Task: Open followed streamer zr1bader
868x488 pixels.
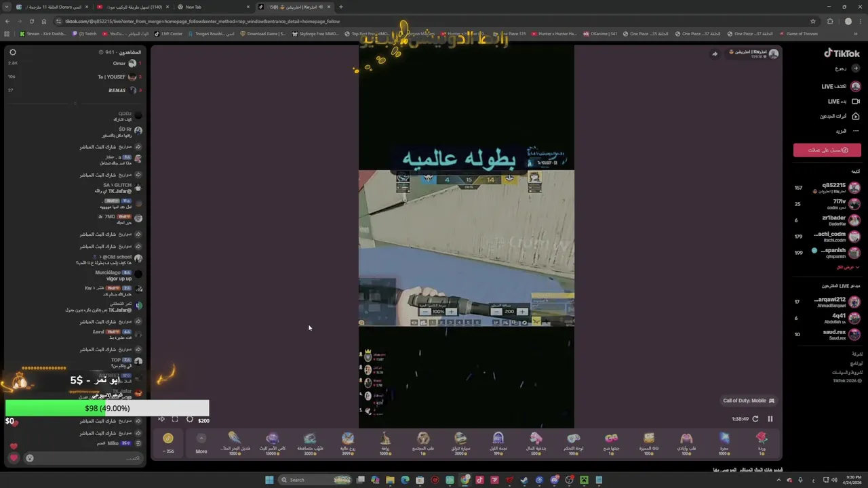Action: click(827, 220)
